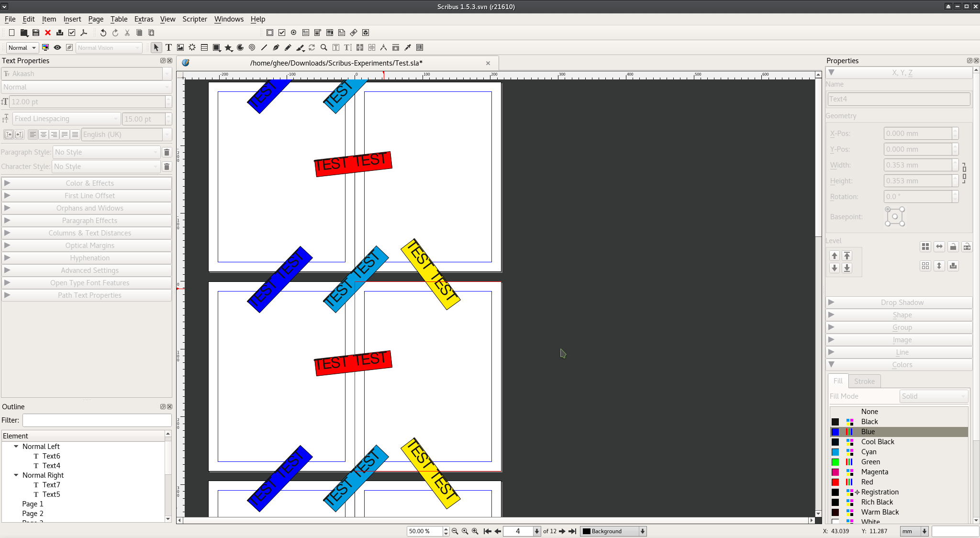
Task: Select the Text Frame tool
Action: click(x=168, y=47)
